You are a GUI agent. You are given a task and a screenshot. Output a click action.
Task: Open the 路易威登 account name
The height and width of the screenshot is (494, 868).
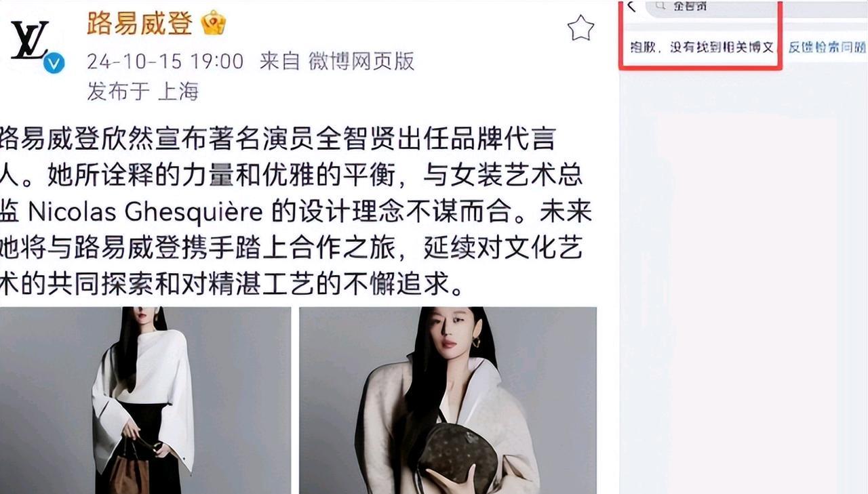click(x=140, y=24)
